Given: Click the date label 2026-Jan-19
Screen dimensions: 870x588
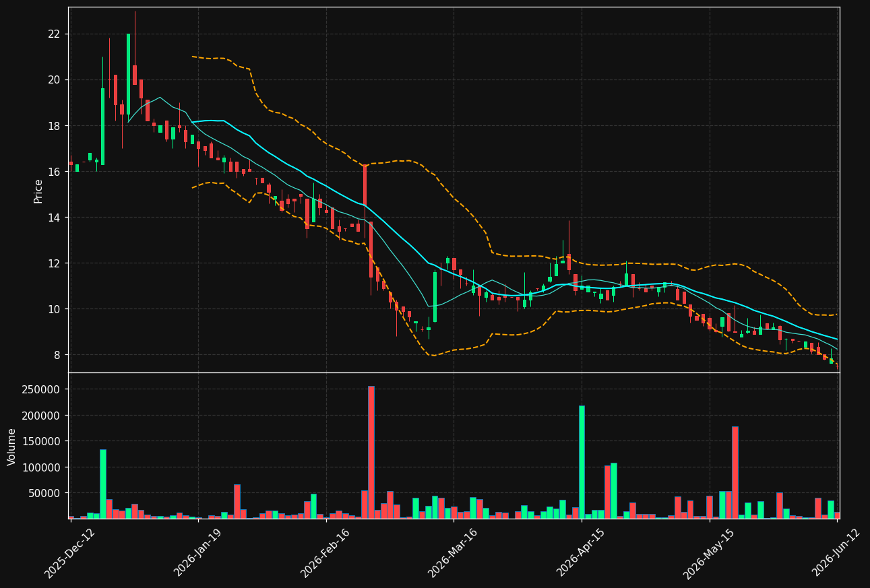Looking at the screenshot, I should point(197,553).
